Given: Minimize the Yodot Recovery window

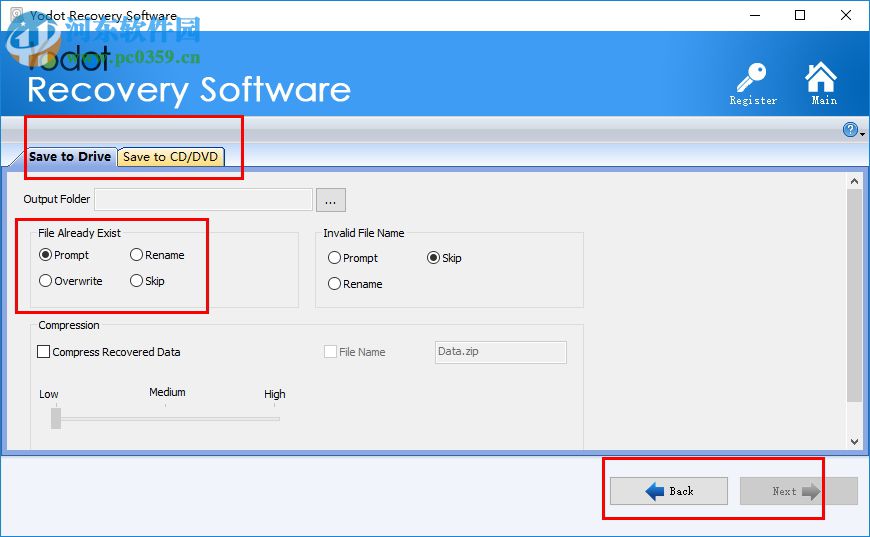Looking at the screenshot, I should [x=755, y=15].
